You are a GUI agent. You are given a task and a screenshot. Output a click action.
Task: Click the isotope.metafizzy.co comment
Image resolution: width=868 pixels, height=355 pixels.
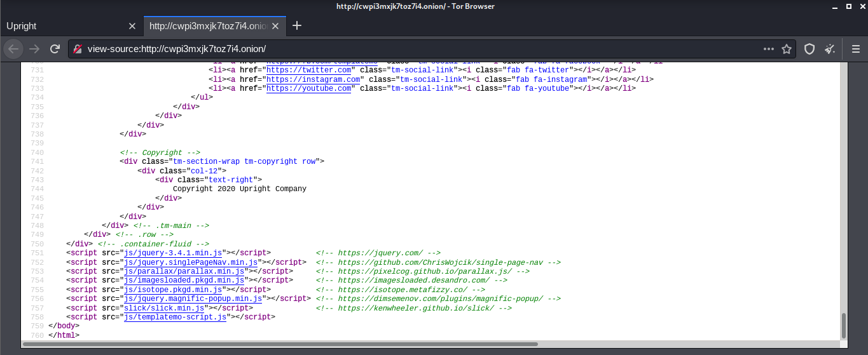[400, 290]
